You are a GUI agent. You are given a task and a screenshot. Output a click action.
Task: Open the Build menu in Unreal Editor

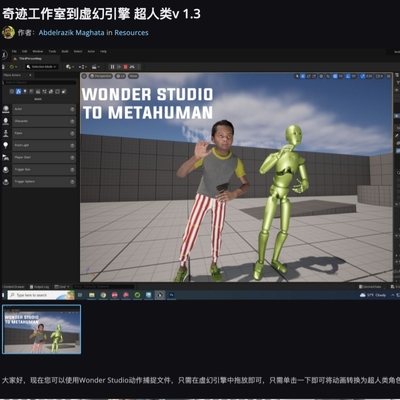[x=65, y=51]
